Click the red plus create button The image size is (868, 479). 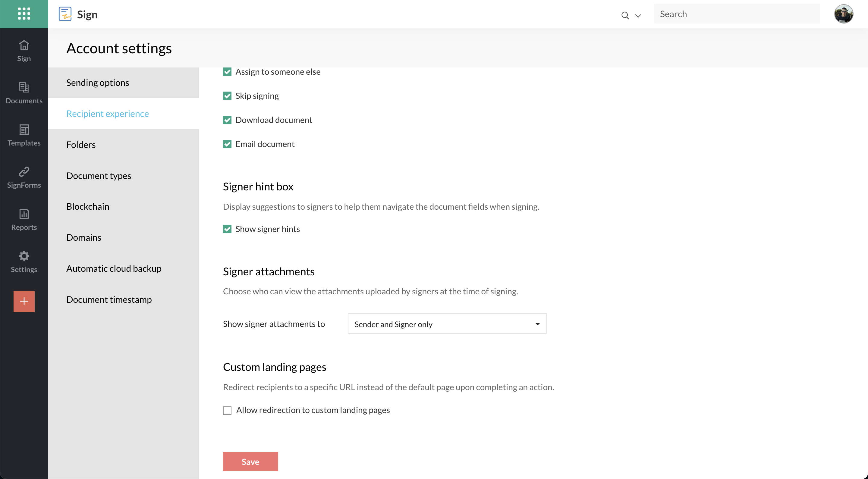point(24,301)
